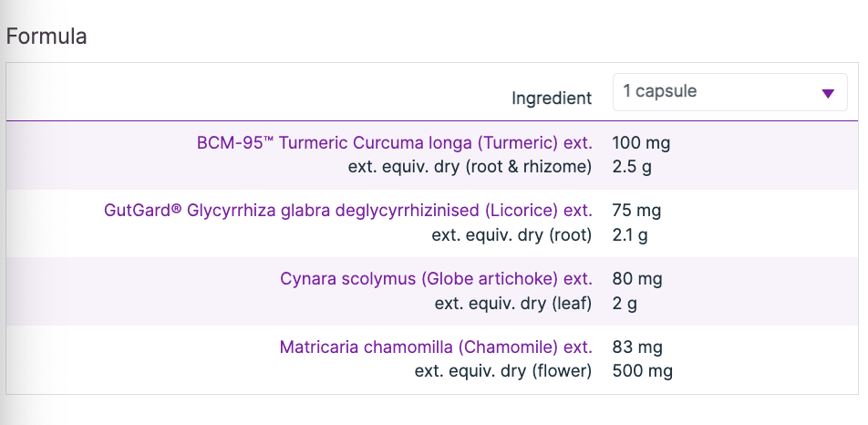Open the Matricaria chamomilla Chamomile link
Image resolution: width=868 pixels, height=425 pixels.
[x=436, y=347]
